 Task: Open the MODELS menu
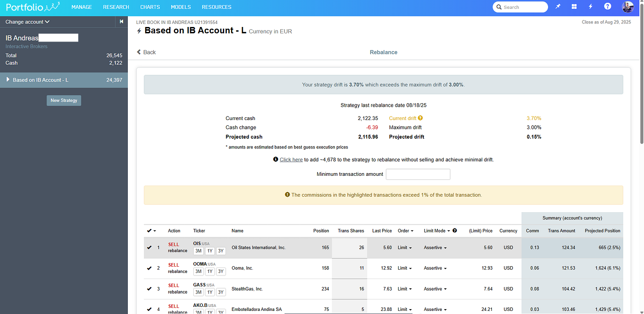[180, 7]
